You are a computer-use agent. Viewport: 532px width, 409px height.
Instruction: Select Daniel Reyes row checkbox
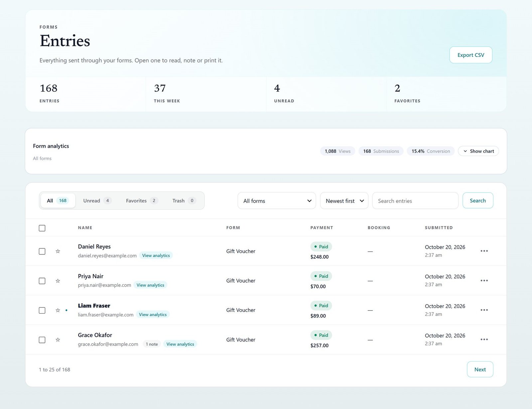point(42,251)
